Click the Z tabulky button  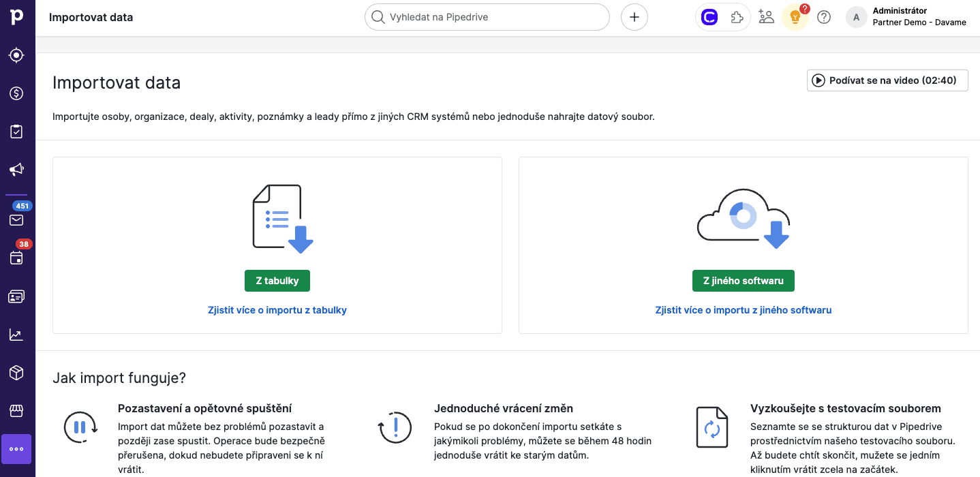277,281
